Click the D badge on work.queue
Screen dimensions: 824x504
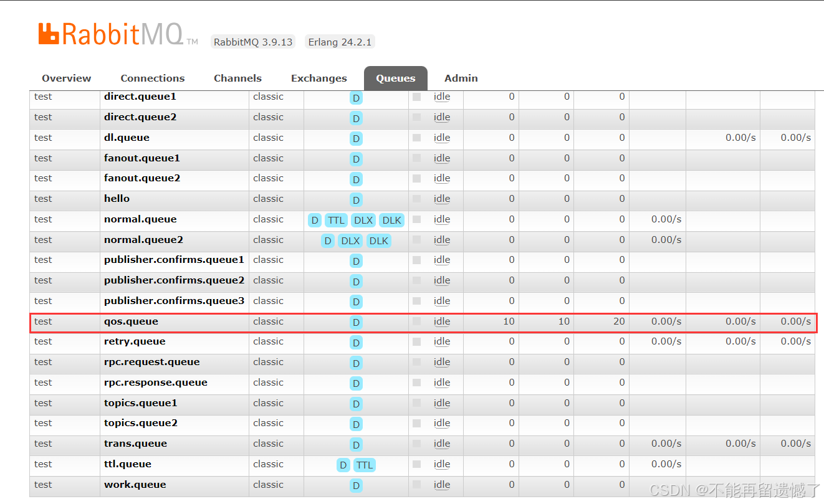point(356,485)
